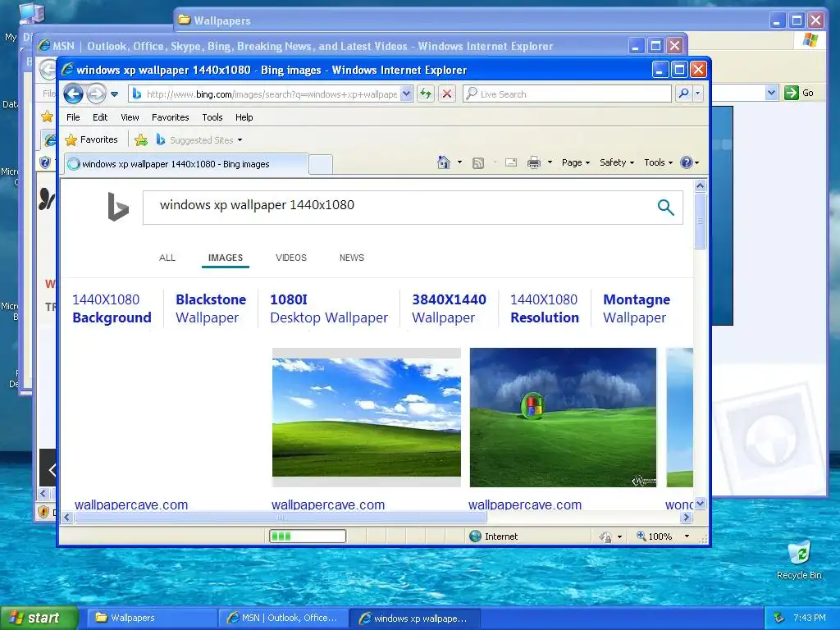Click Go button in Wallpapers window
The height and width of the screenshot is (630, 840).
coord(799,93)
